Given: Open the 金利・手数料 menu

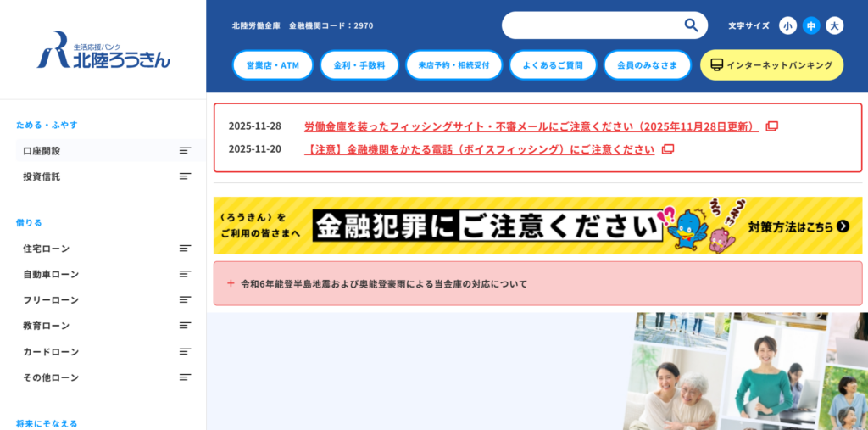Looking at the screenshot, I should 359,65.
